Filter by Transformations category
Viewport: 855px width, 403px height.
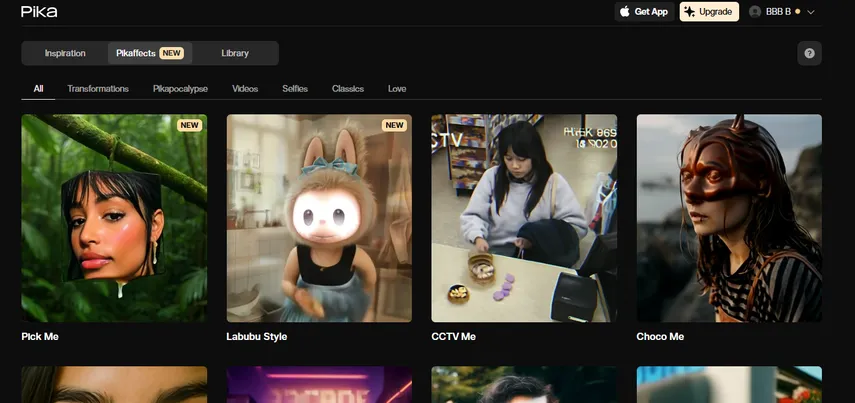98,89
